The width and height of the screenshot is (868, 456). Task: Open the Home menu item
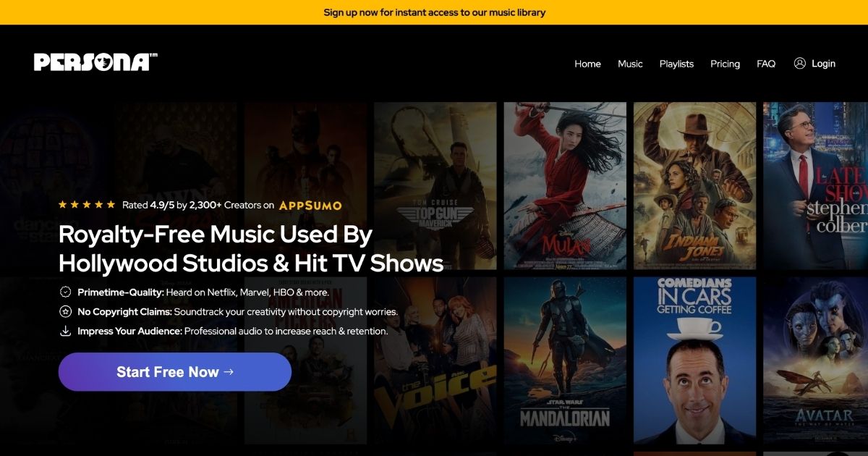[x=587, y=64]
